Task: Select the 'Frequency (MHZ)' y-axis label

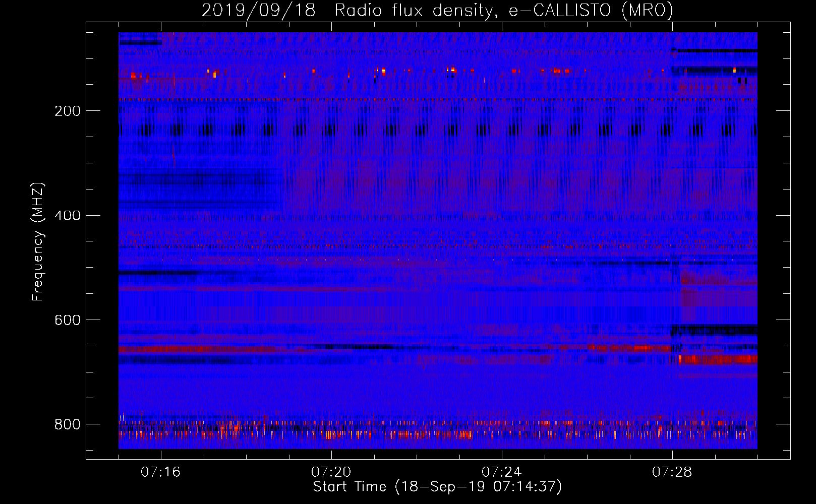Action: [x=38, y=241]
